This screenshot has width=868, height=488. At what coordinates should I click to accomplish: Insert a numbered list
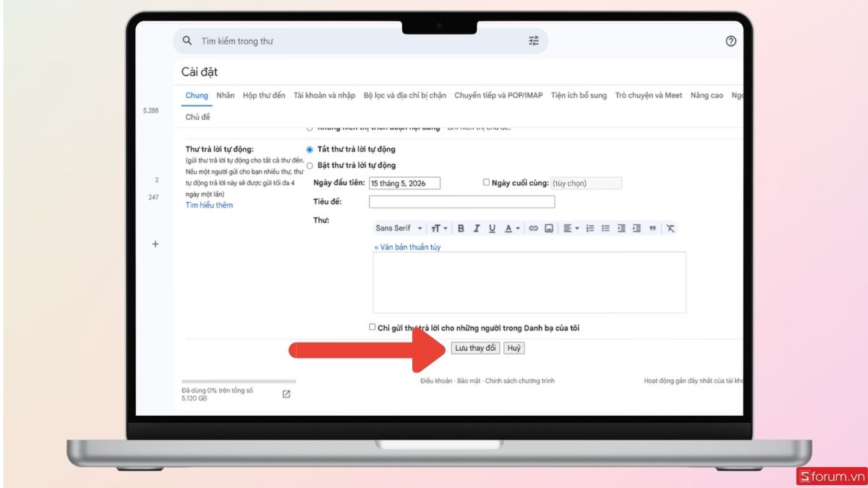tap(590, 228)
